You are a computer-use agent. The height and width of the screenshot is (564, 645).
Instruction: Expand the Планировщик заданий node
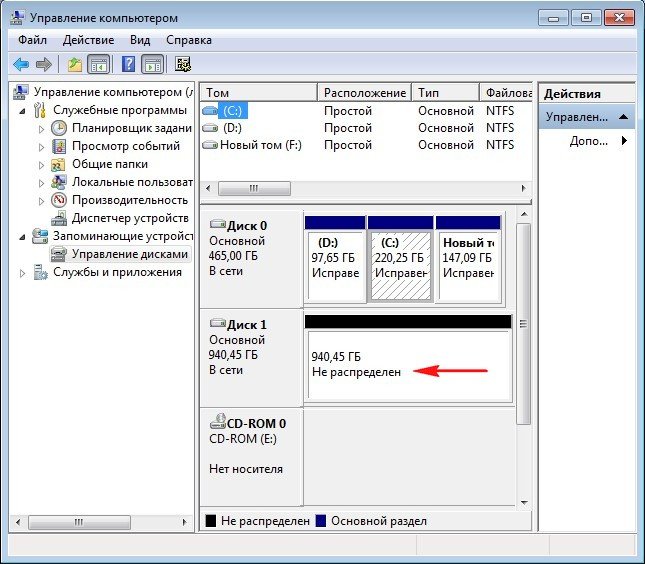tap(42, 129)
